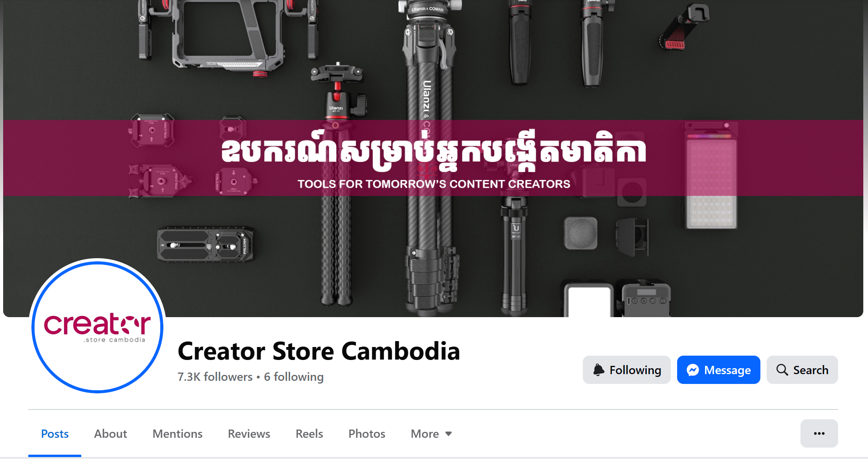Expand the More tab menu
The width and height of the screenshot is (868, 459).
pyautogui.click(x=431, y=434)
